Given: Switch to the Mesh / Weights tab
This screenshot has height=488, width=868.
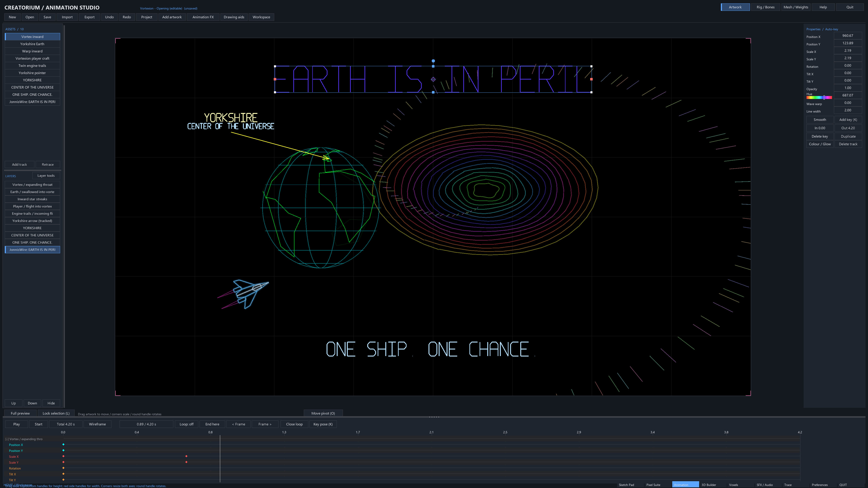Looking at the screenshot, I should [x=796, y=7].
